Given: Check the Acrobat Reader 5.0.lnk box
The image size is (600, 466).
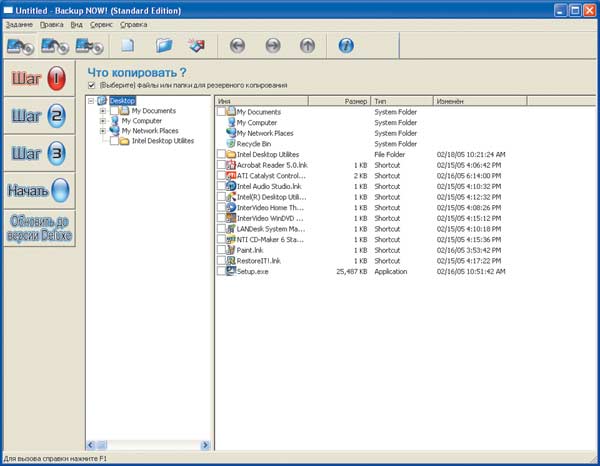Looking at the screenshot, I should (221, 165).
